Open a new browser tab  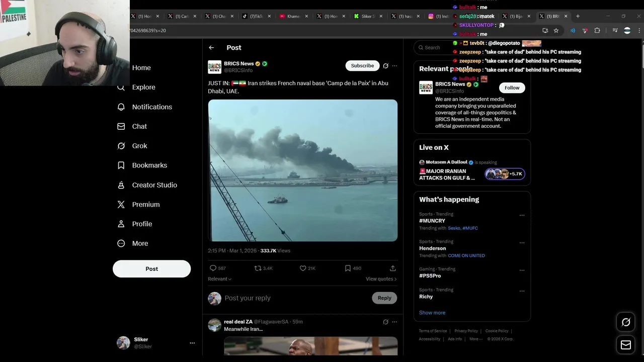coord(578,16)
